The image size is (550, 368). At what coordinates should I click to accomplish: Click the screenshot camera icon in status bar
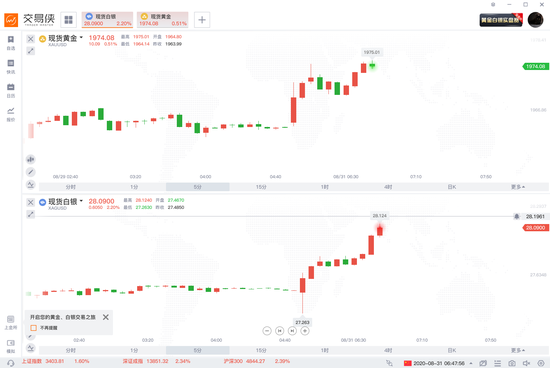coord(512,363)
